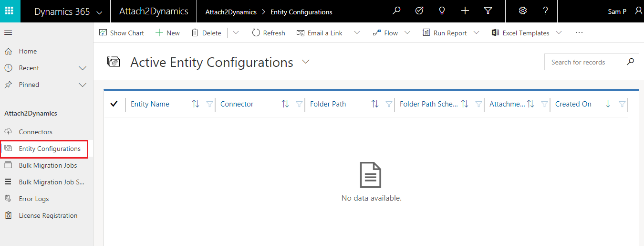Expand the Run Report dropdown arrow
This screenshot has height=246, width=644.
(476, 33)
